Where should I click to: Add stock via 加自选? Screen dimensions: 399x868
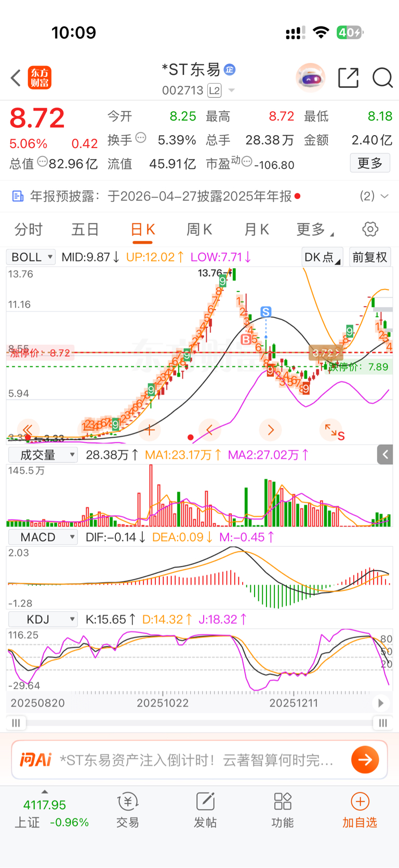click(x=360, y=810)
